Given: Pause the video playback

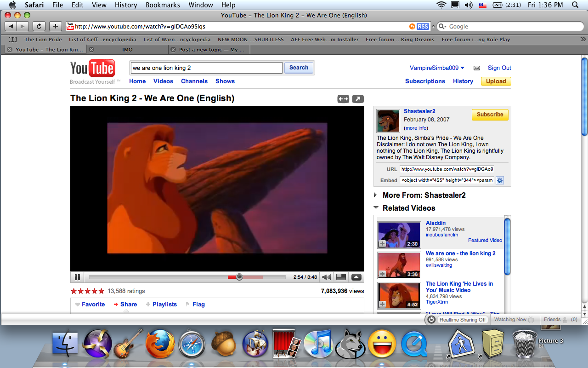Looking at the screenshot, I should [77, 277].
